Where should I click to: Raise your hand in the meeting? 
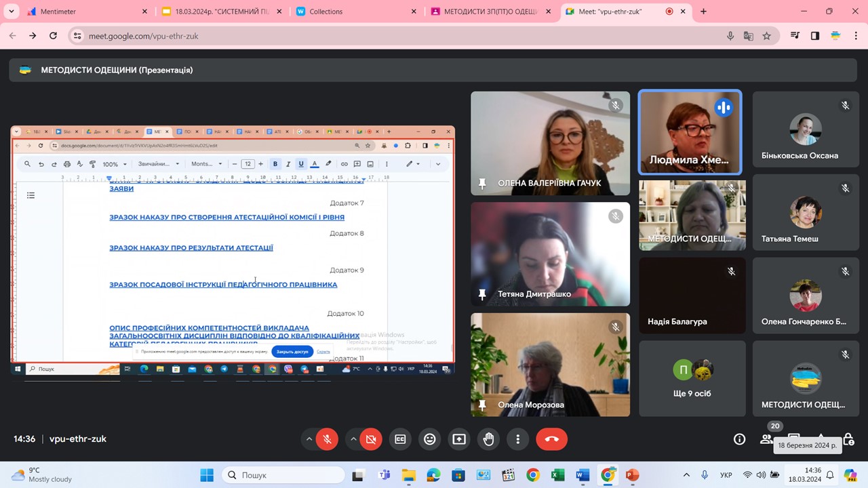coord(489,439)
